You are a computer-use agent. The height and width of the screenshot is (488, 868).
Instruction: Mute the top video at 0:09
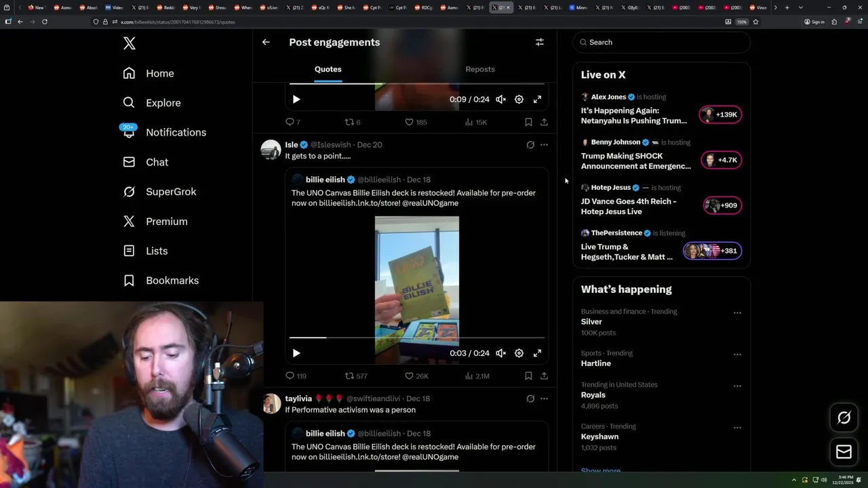(500, 99)
